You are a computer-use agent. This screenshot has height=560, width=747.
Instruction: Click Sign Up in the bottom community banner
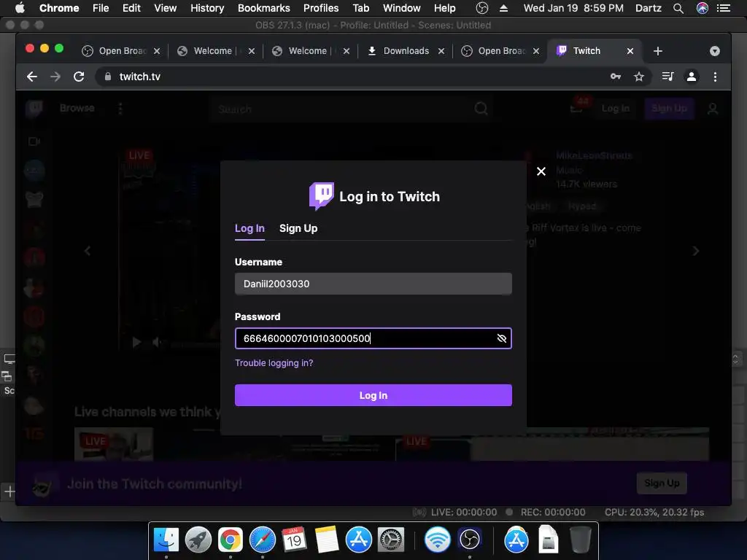tap(662, 483)
